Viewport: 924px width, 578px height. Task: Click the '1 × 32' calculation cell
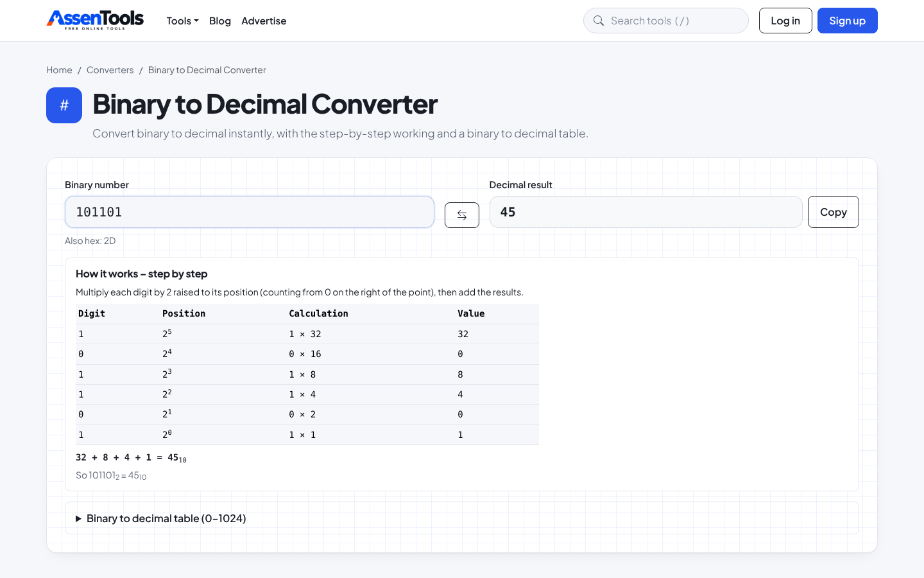click(x=305, y=334)
